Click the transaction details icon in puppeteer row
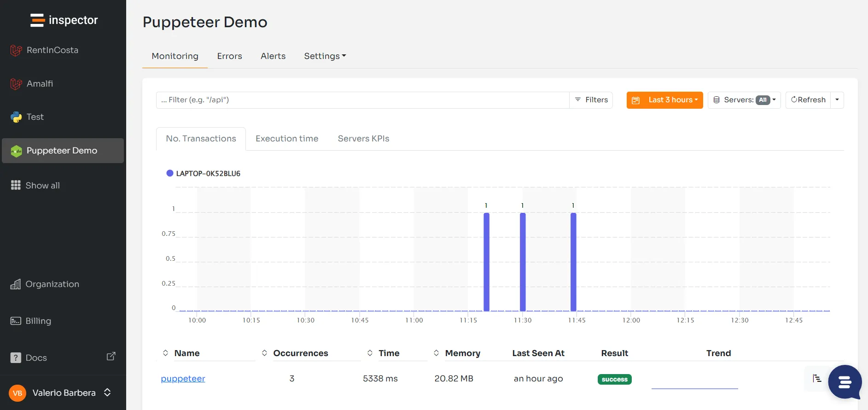 tap(817, 378)
